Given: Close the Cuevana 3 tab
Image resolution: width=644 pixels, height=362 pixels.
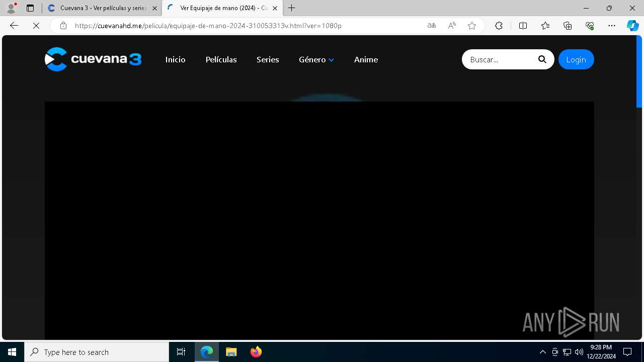Looking at the screenshot, I should (154, 8).
